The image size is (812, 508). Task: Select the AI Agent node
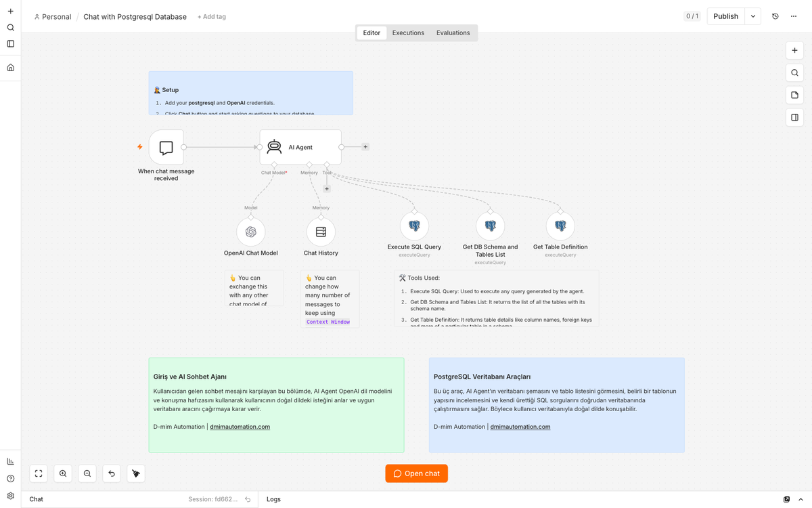pyautogui.click(x=300, y=147)
